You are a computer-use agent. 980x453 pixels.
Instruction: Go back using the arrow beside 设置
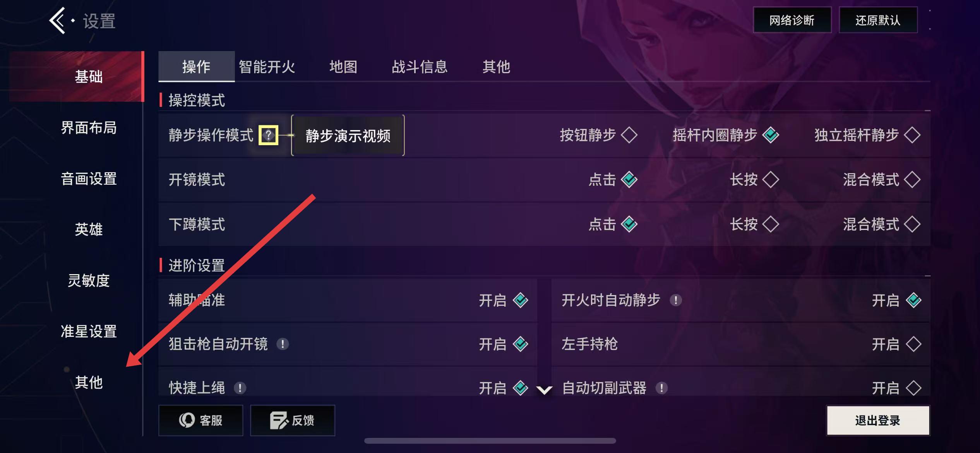57,21
